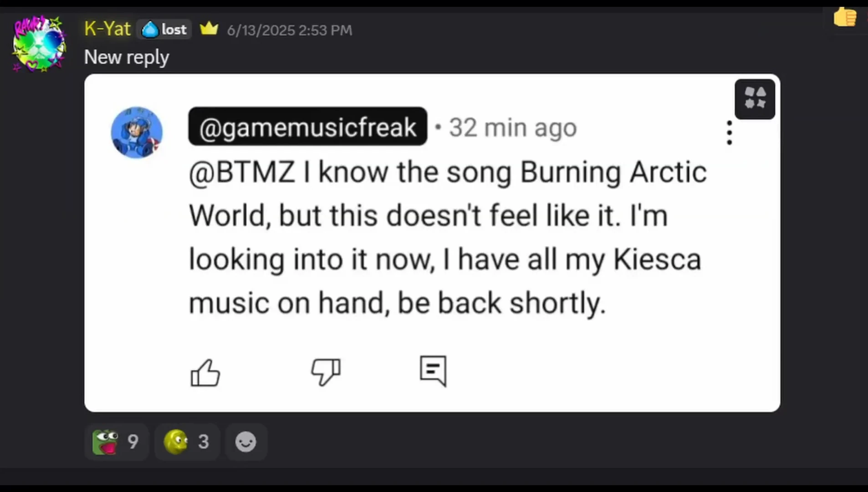Click the 'New reply' message text
868x492 pixels.
pyautogui.click(x=127, y=57)
